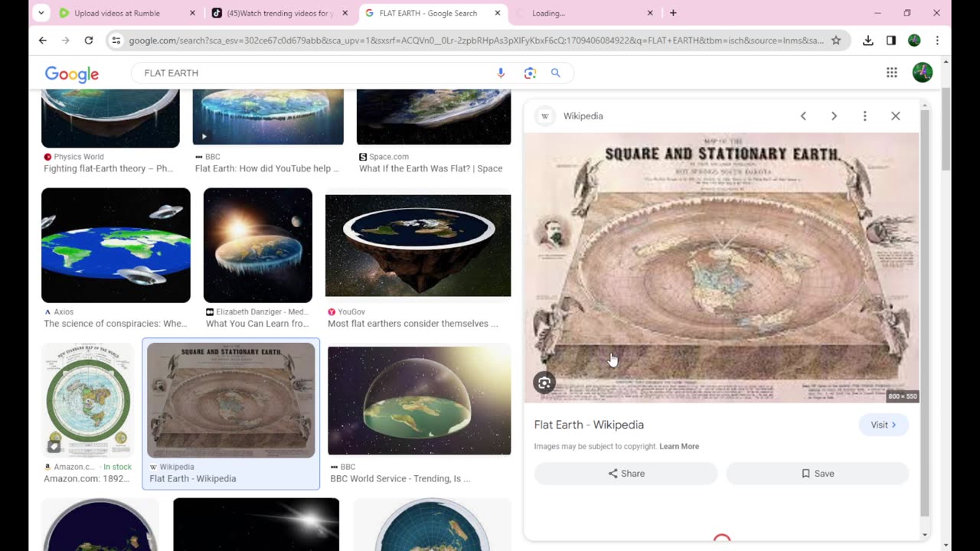Open Learn More copyright link

[679, 446]
